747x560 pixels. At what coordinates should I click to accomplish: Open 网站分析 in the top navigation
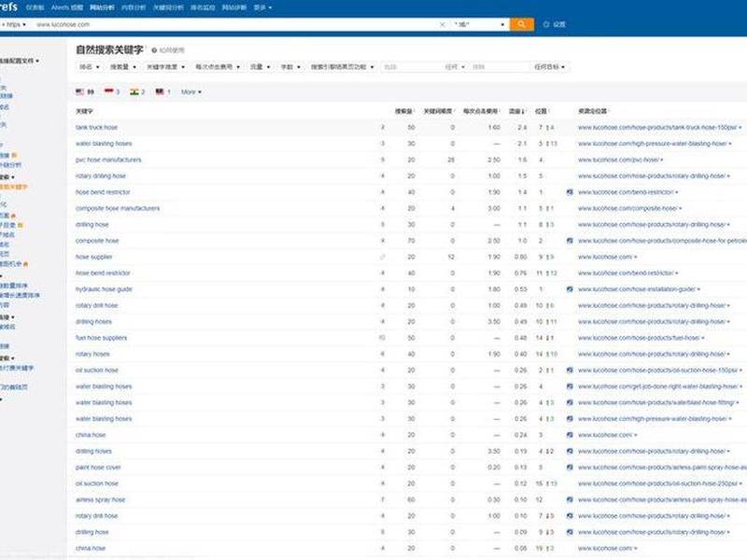coord(102,7)
